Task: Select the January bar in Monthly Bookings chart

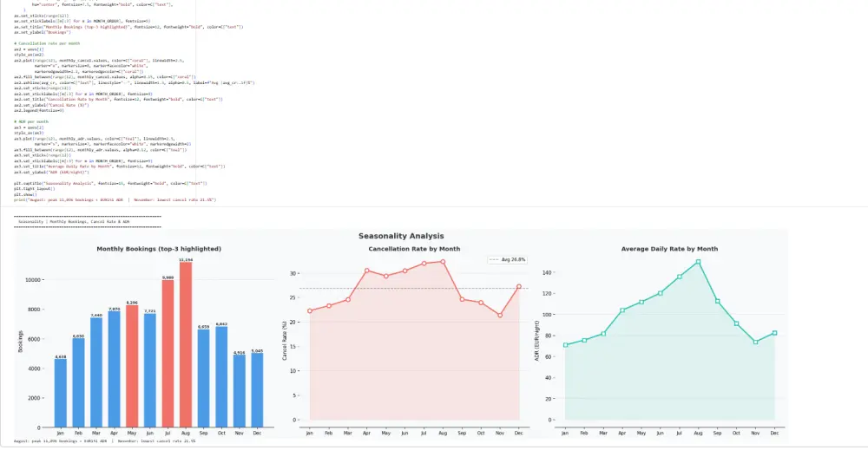Action: point(61,393)
